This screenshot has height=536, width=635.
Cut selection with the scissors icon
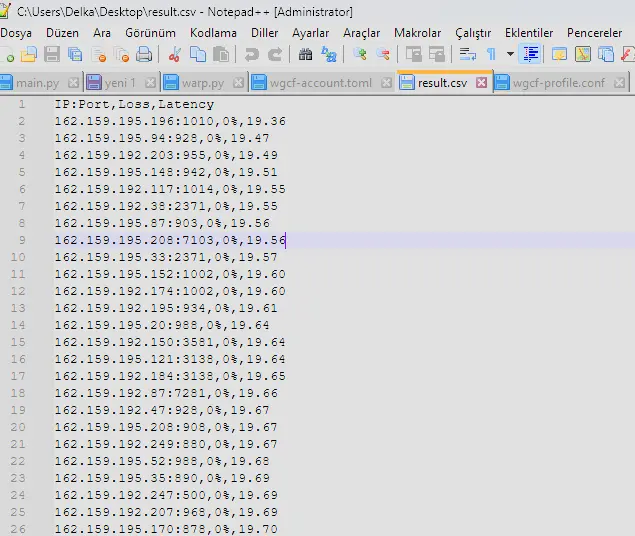coord(175,54)
